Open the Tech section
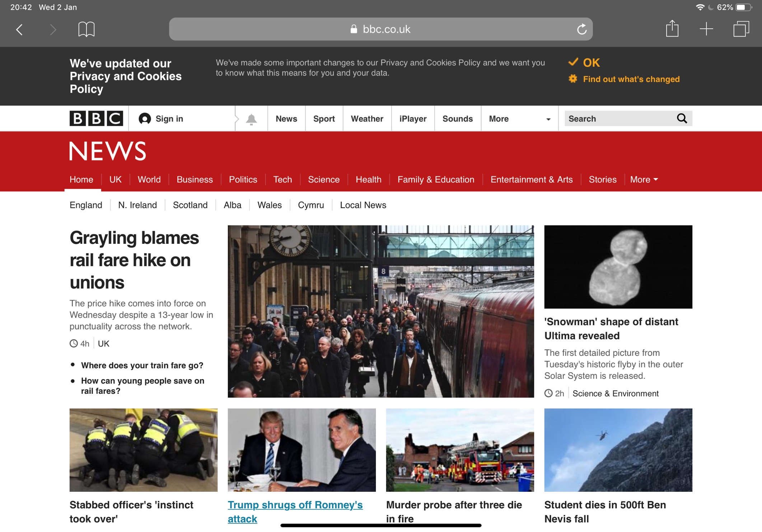Viewport: 762px width, 532px height. coord(282,179)
